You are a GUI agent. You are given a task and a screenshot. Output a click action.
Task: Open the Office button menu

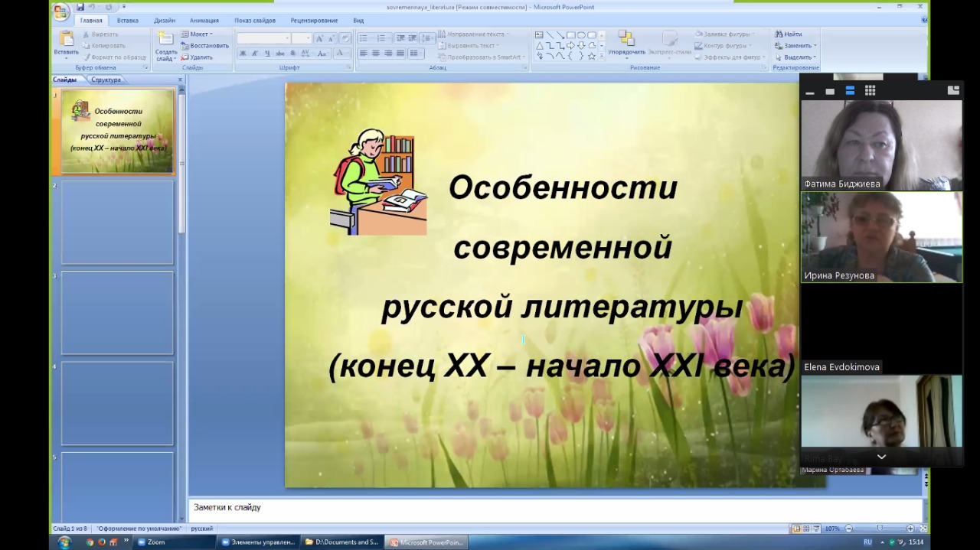(x=61, y=11)
